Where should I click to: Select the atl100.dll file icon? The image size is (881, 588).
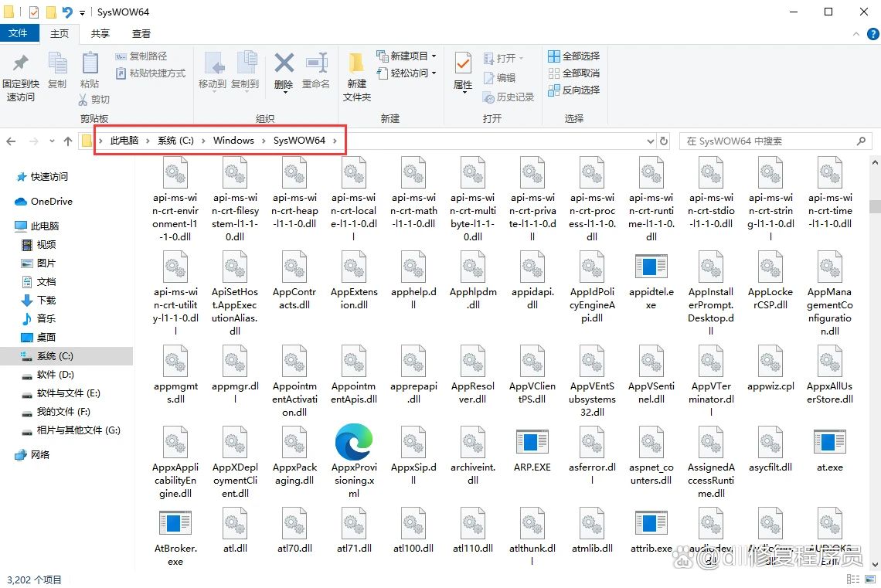point(413,523)
